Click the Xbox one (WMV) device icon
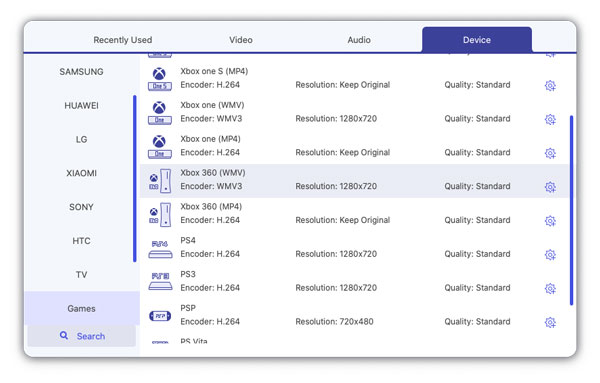The image size is (600, 383). click(x=160, y=112)
